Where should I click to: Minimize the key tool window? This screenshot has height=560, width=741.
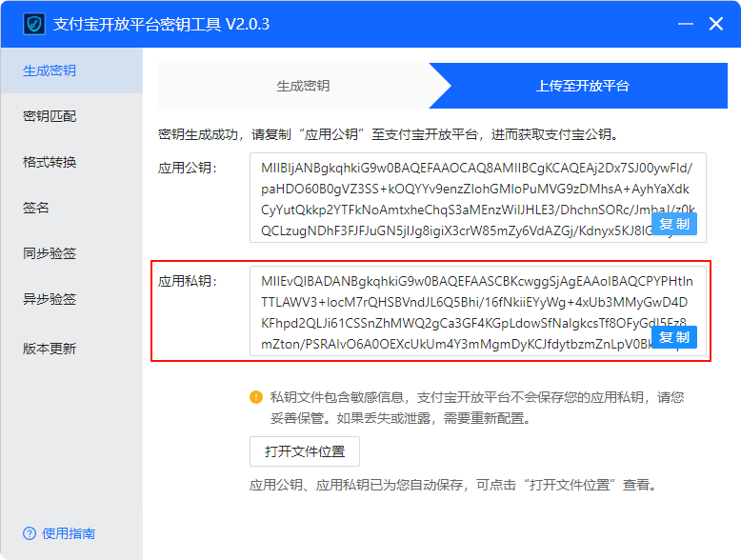click(x=685, y=24)
